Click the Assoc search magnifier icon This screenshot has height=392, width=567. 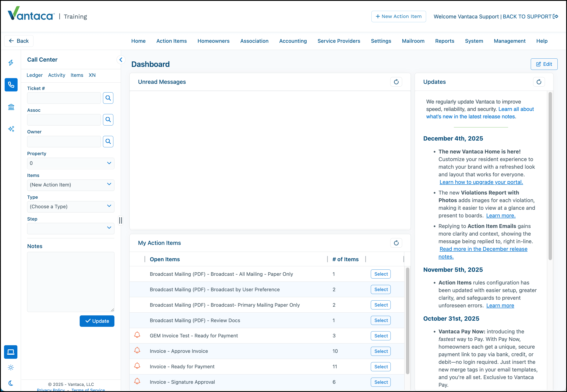pos(108,120)
